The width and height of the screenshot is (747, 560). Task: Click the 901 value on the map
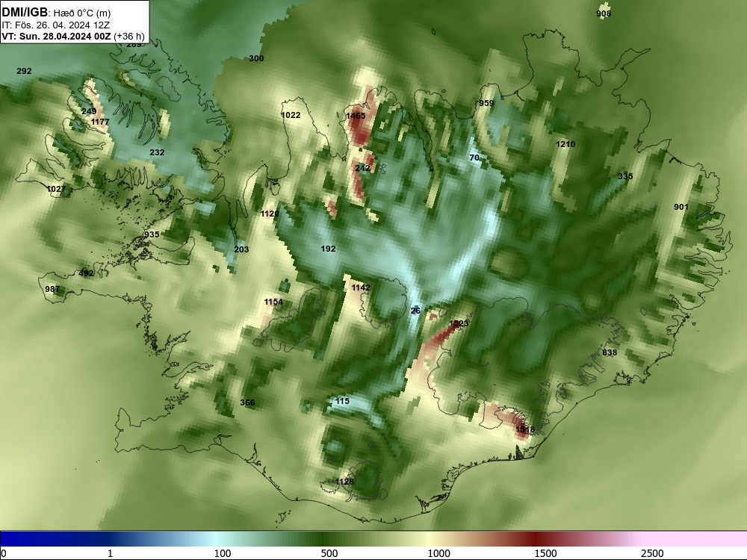681,207
